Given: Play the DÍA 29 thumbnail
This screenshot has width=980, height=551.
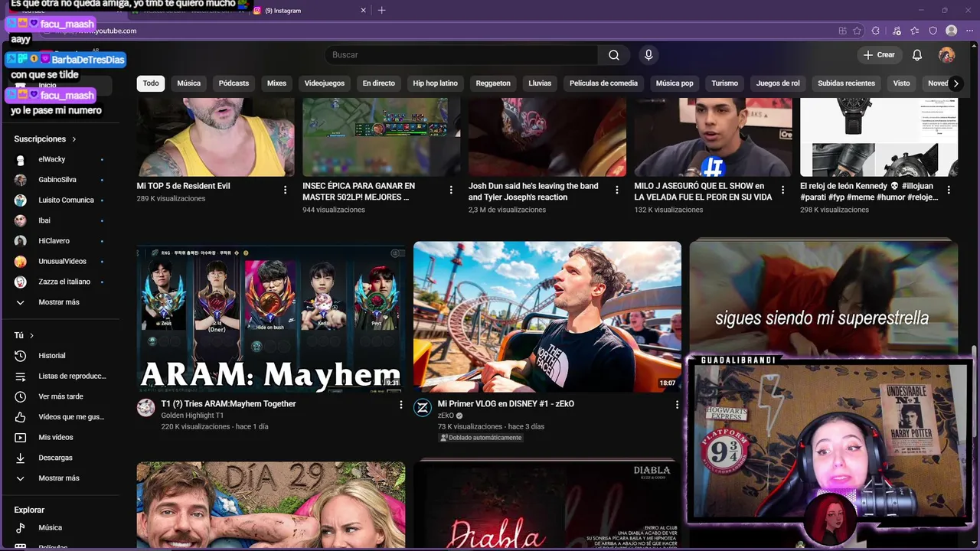Looking at the screenshot, I should pyautogui.click(x=271, y=505).
